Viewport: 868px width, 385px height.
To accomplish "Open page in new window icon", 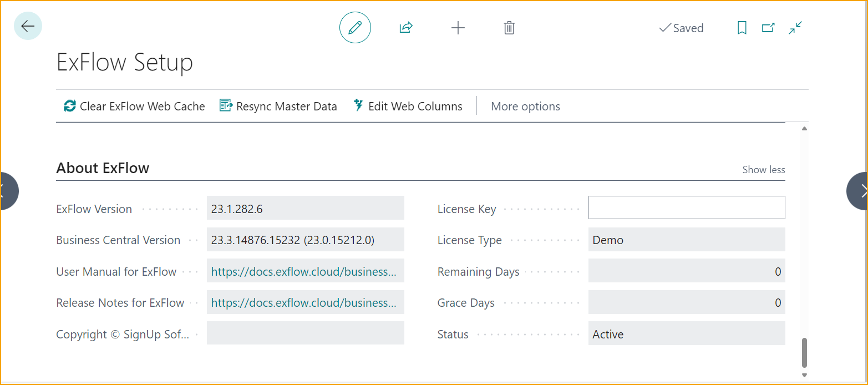I will [x=768, y=28].
